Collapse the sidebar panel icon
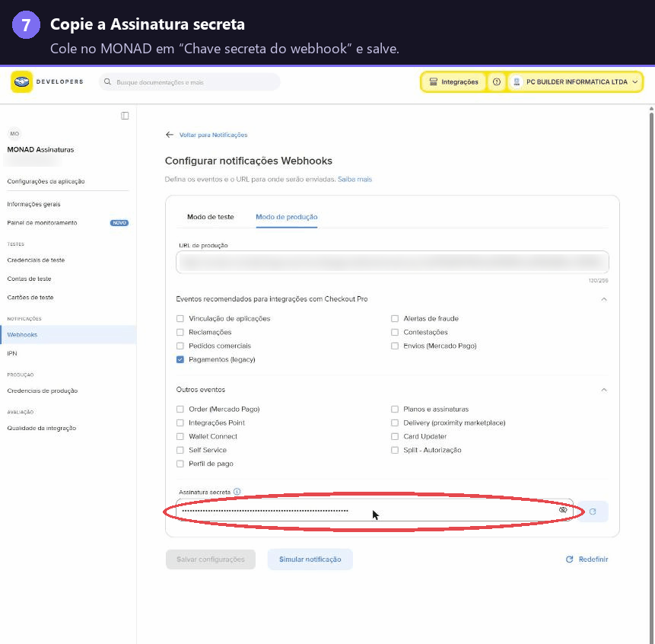This screenshot has height=644, width=655. tap(125, 116)
